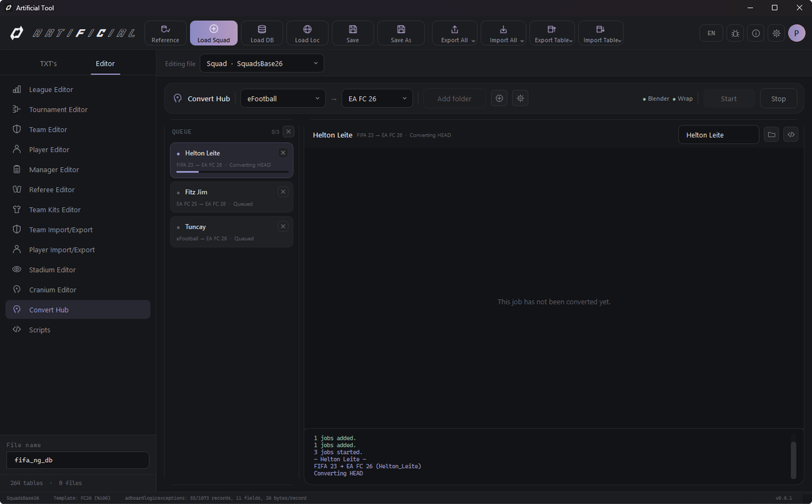Open the Editing file Squad dropdown
Image resolution: width=812 pixels, height=504 pixels.
262,64
